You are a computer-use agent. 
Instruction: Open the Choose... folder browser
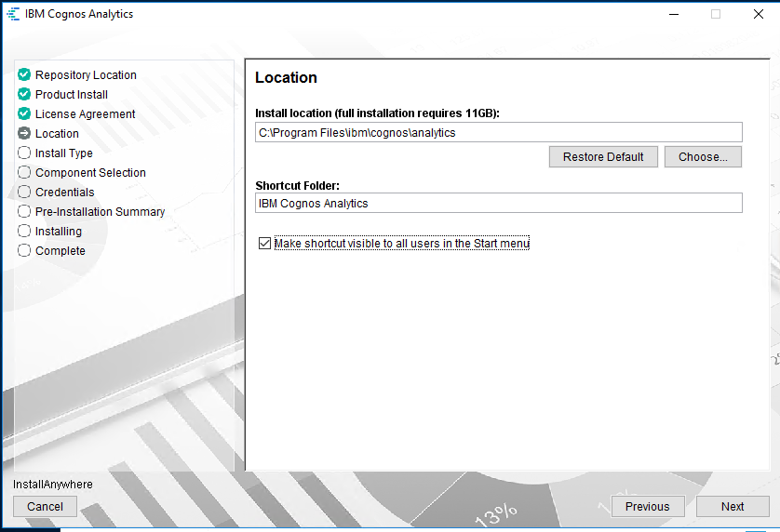click(703, 156)
